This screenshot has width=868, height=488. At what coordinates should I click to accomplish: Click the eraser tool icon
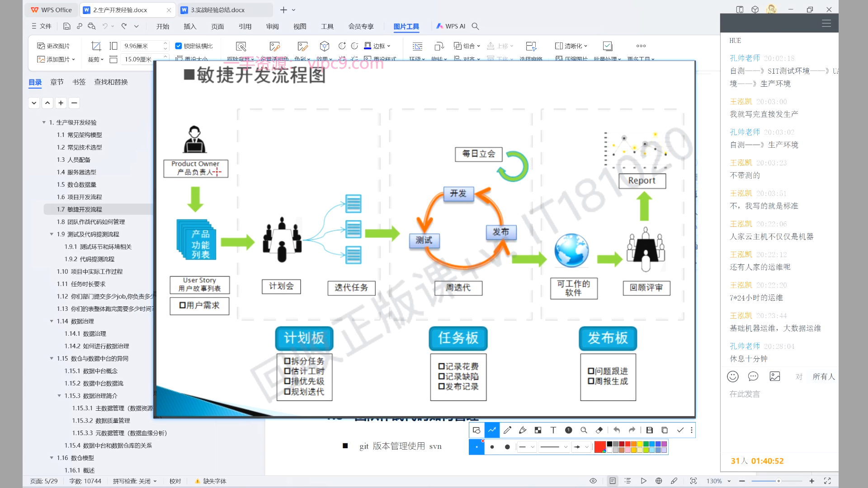coord(599,430)
